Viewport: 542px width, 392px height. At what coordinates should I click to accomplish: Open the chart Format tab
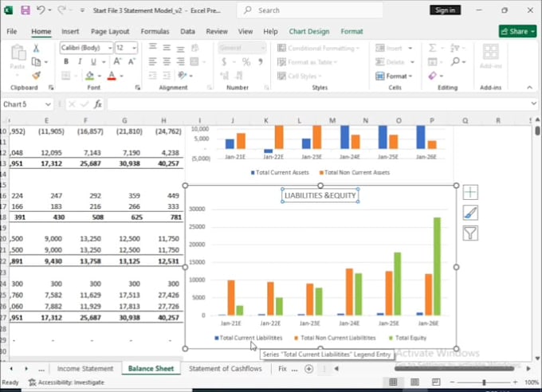(x=352, y=31)
